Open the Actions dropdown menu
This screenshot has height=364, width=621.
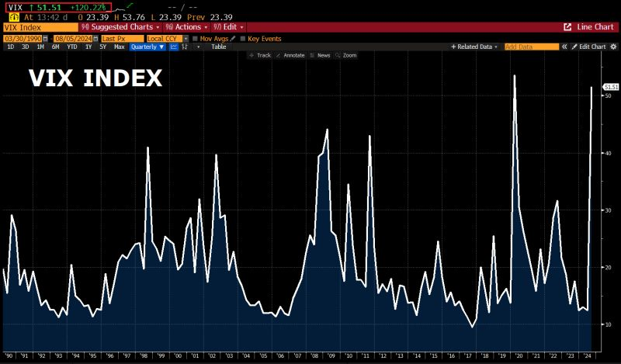pos(186,27)
